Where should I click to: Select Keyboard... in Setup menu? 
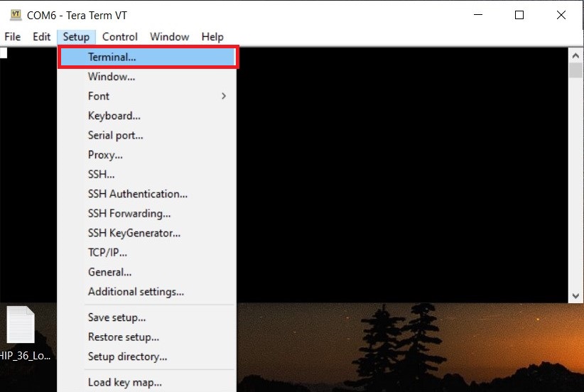pyautogui.click(x=114, y=116)
